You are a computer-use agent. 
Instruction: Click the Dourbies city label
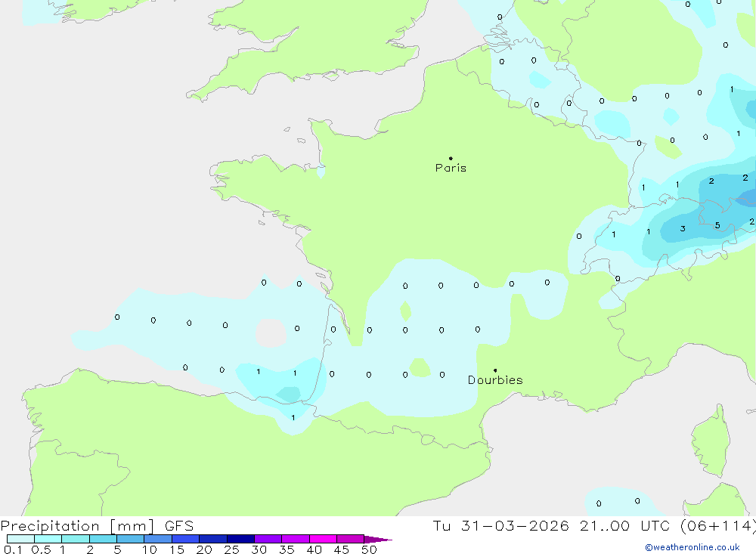click(x=495, y=380)
